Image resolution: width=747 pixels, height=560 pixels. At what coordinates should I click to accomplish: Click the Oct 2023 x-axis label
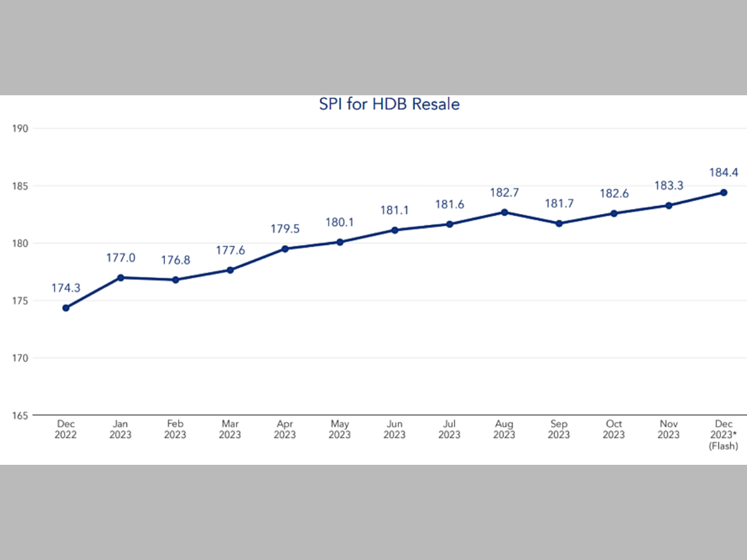[x=614, y=429]
